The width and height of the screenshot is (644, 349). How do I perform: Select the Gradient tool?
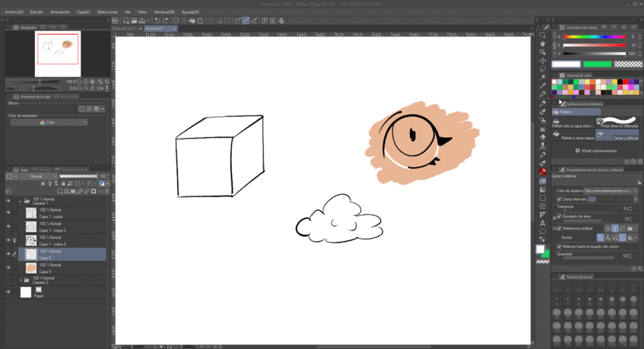click(x=543, y=189)
